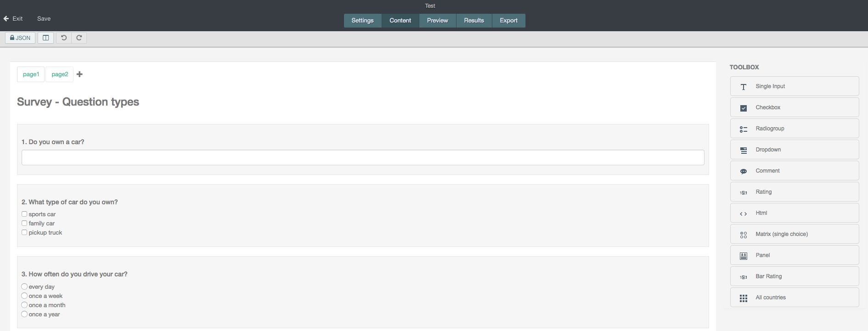Add Comment question from toolbox
The height and width of the screenshot is (331, 868).
[795, 171]
